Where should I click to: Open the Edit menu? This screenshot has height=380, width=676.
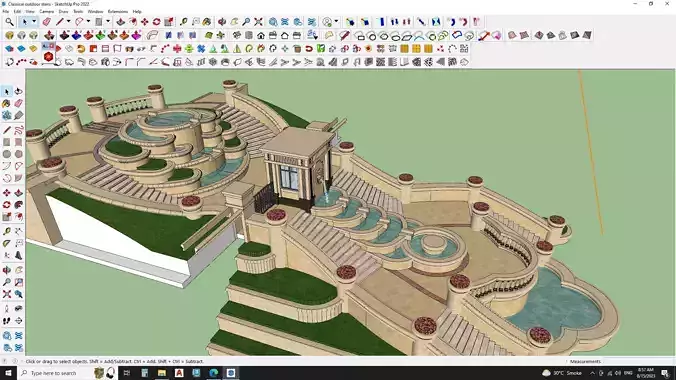click(17, 12)
